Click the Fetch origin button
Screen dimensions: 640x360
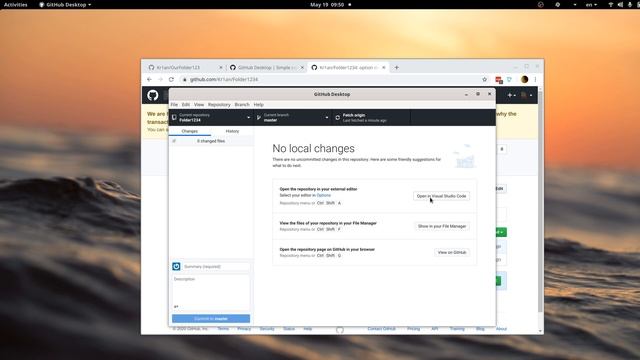tap(371, 118)
